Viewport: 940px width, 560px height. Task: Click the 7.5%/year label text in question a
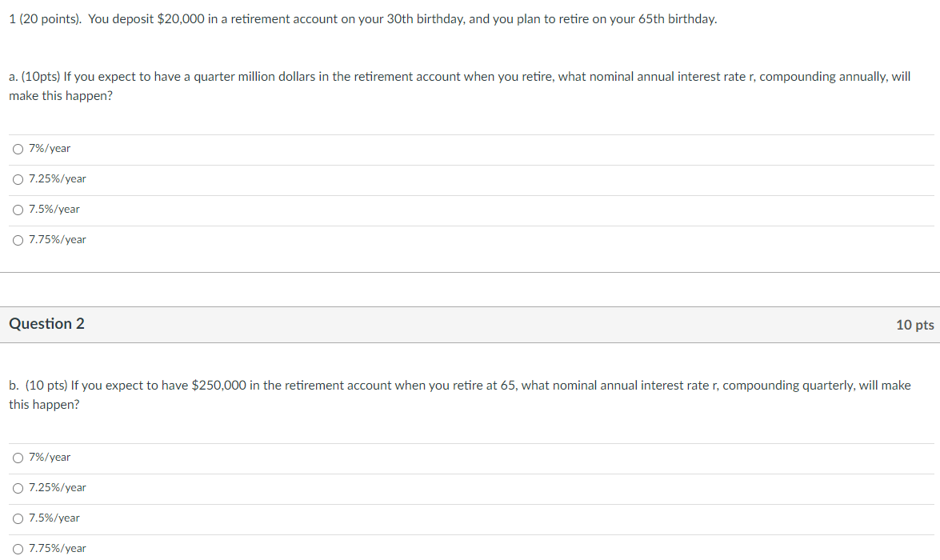[53, 210]
